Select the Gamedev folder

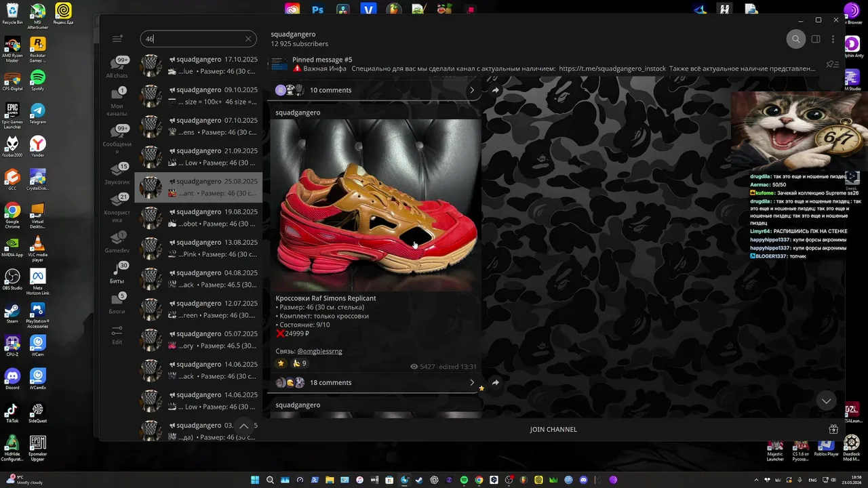tap(117, 242)
